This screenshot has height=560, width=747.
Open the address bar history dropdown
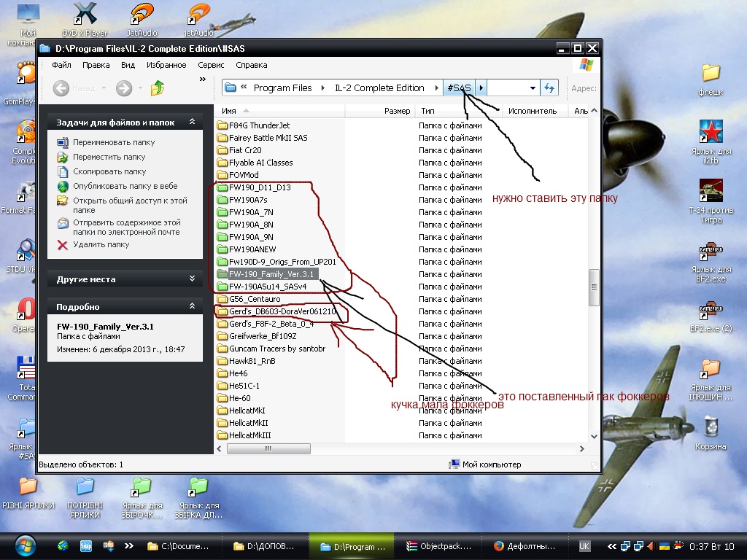tap(533, 88)
